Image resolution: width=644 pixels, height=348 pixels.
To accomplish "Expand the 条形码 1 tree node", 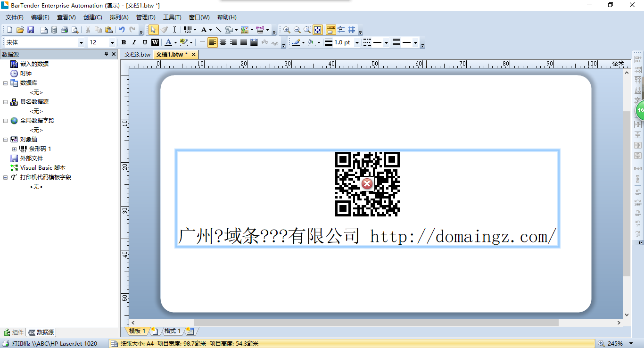I will (14, 149).
